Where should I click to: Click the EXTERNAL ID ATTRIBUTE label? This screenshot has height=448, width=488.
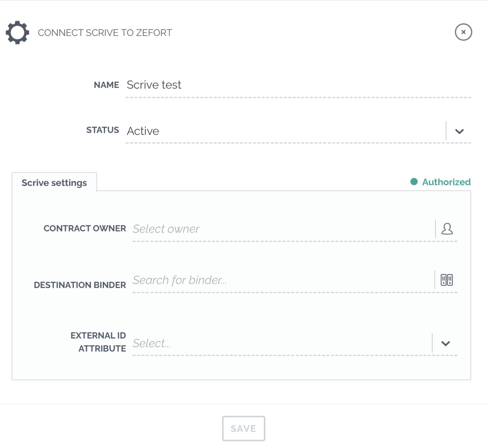[x=98, y=342]
